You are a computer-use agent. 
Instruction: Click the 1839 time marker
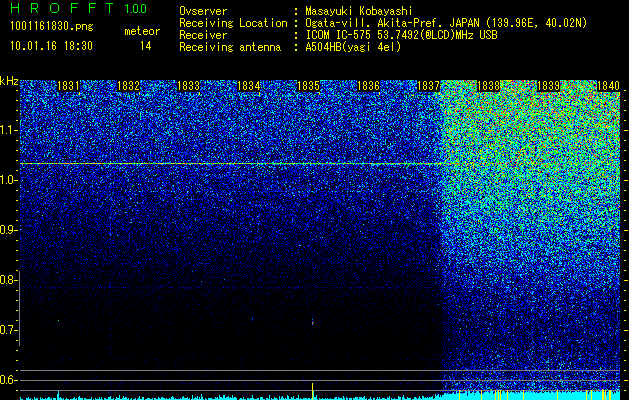pos(548,86)
